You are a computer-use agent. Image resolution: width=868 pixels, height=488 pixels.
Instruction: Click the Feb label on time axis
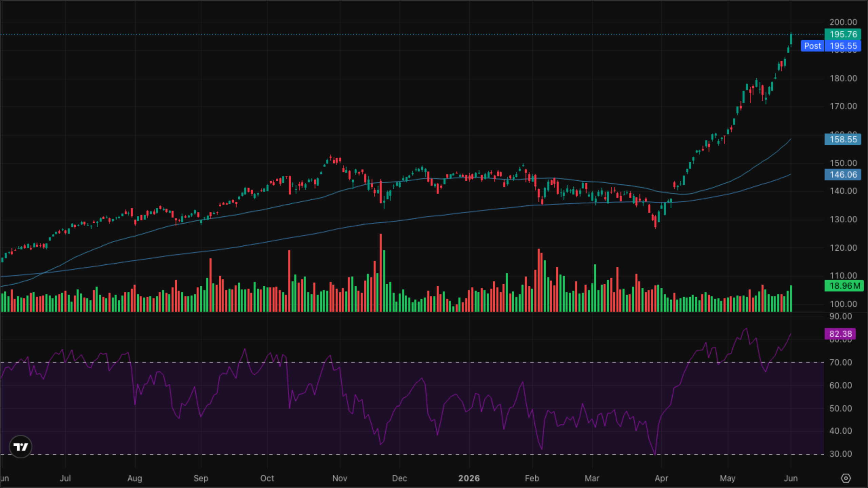point(532,478)
